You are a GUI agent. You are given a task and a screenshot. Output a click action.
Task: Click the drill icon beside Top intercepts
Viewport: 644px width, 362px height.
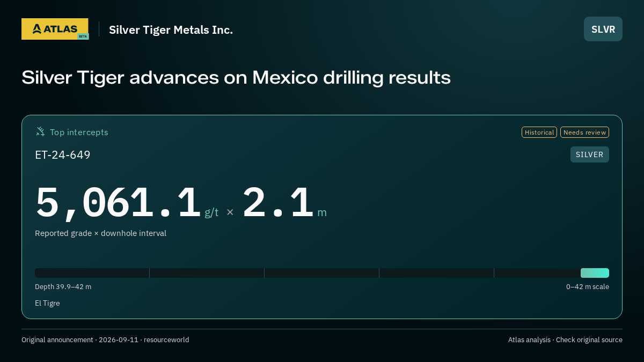click(40, 131)
